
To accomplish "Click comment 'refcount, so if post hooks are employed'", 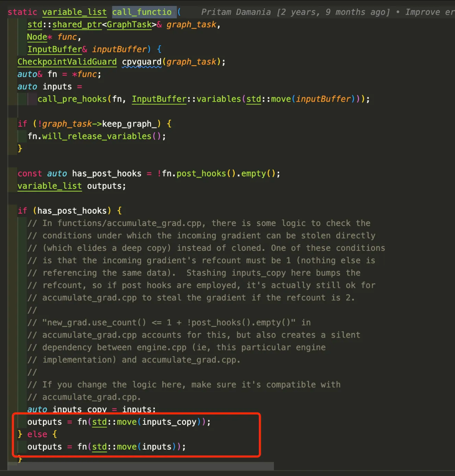I will coord(201,286).
